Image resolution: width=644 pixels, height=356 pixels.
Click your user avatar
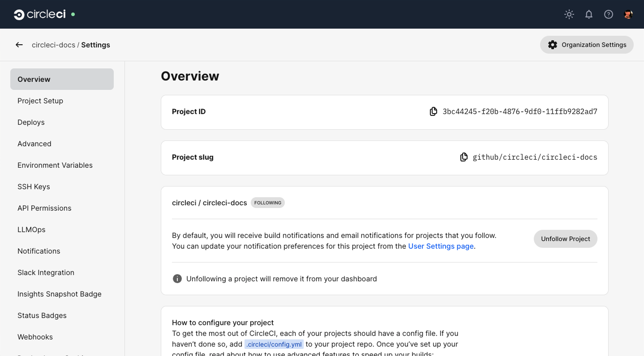(x=628, y=14)
